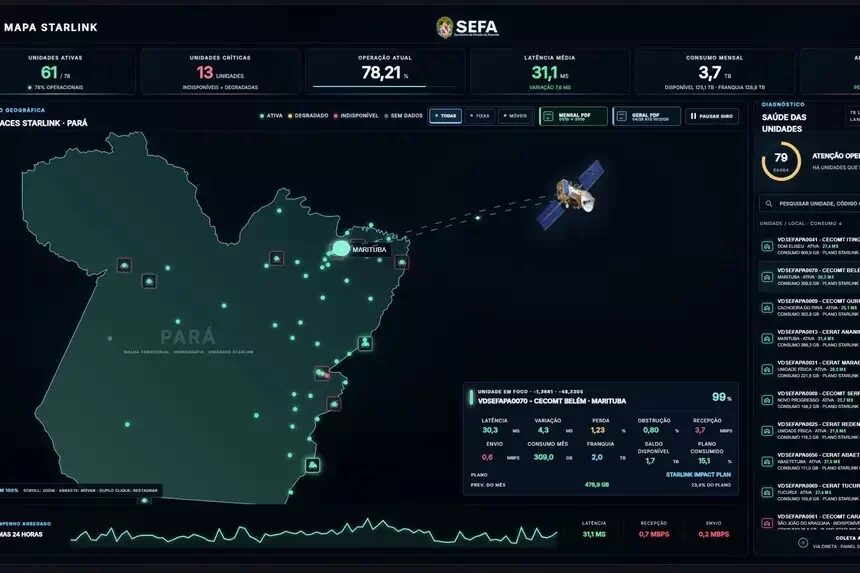The width and height of the screenshot is (860, 573).
Task: Click the unit icon for VDSEFAPA0041 row
Action: click(767, 246)
